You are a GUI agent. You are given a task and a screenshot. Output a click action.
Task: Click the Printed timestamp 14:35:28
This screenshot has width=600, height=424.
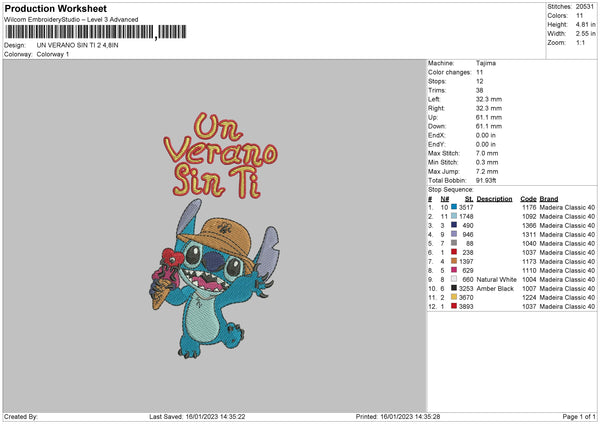coord(427,416)
